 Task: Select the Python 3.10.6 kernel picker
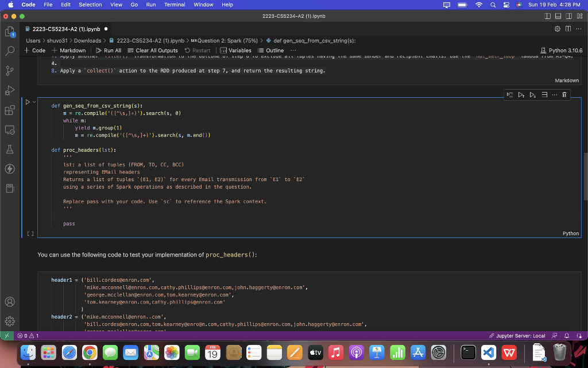point(562,51)
